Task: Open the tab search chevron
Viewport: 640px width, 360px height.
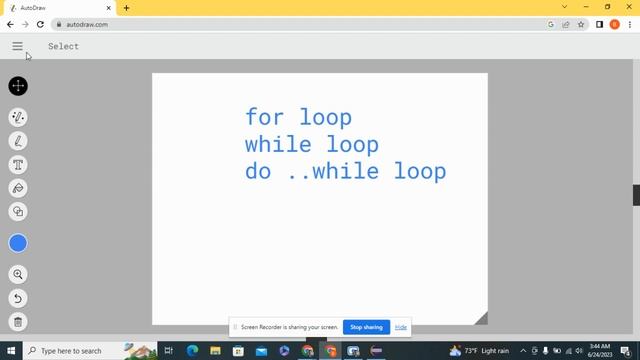Action: (x=564, y=7)
